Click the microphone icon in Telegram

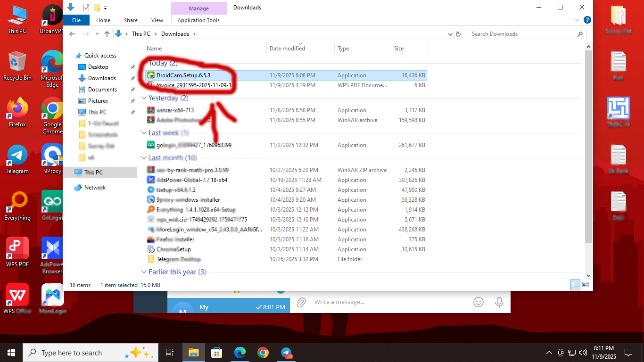tap(499, 302)
